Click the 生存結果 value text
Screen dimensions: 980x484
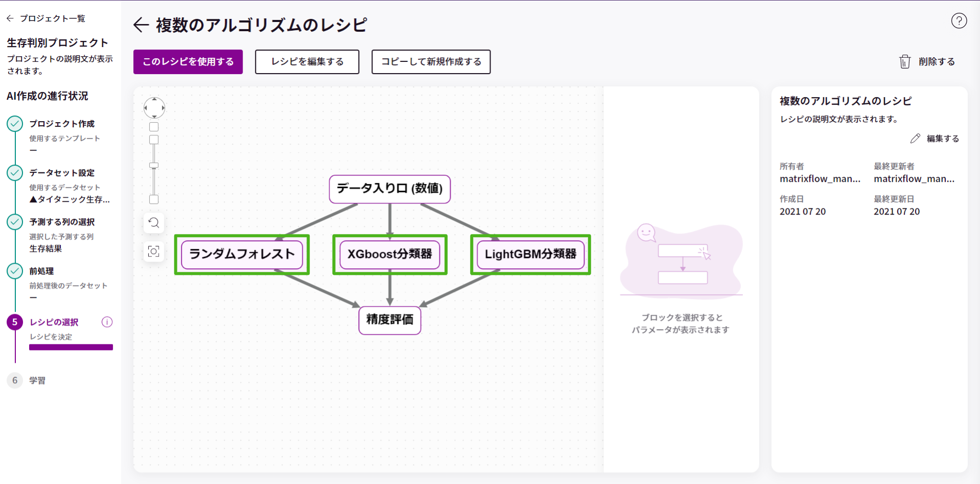(45, 248)
